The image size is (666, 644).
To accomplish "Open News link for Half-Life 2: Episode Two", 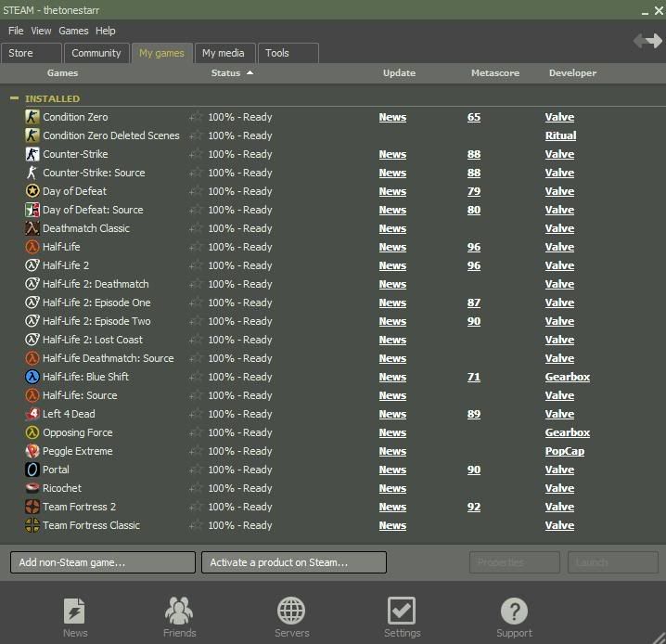I will pos(392,321).
